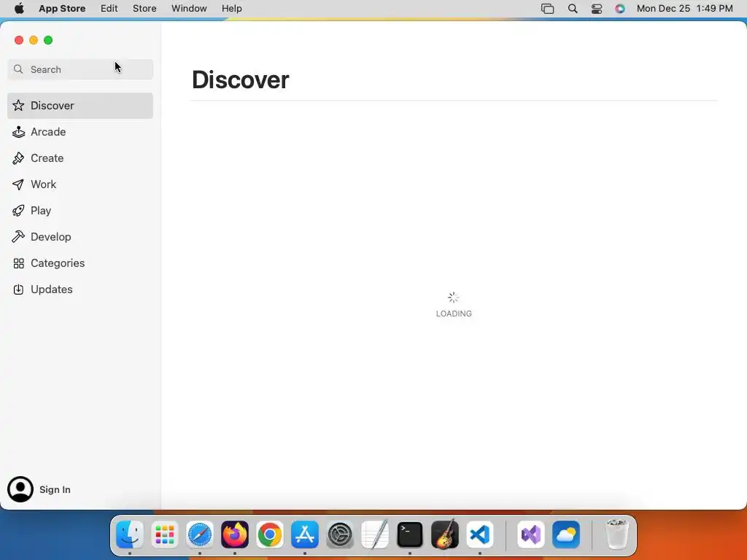Screen dimensions: 747x560
Task: Minimize the App Store window with yellow button
Action: pyautogui.click(x=34, y=40)
